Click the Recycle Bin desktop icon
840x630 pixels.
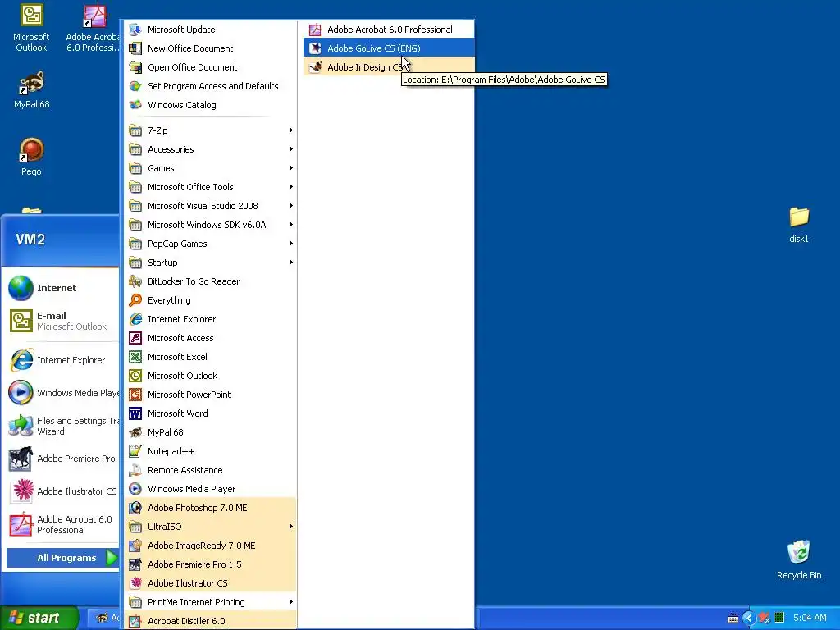coord(799,559)
